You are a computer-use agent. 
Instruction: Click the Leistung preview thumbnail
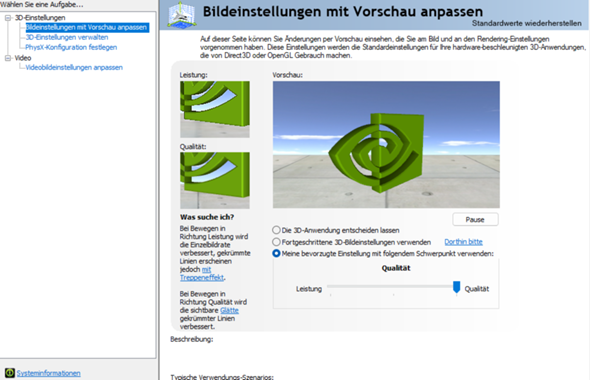tap(214, 109)
